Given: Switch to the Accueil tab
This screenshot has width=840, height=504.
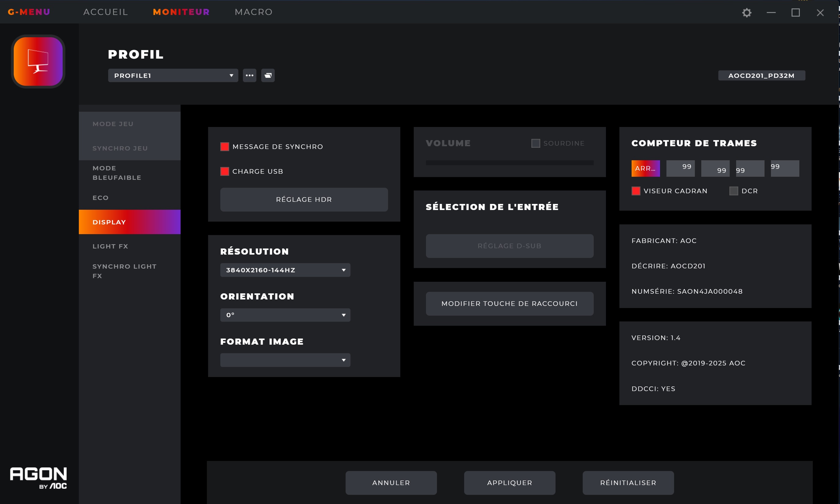Looking at the screenshot, I should click(106, 12).
